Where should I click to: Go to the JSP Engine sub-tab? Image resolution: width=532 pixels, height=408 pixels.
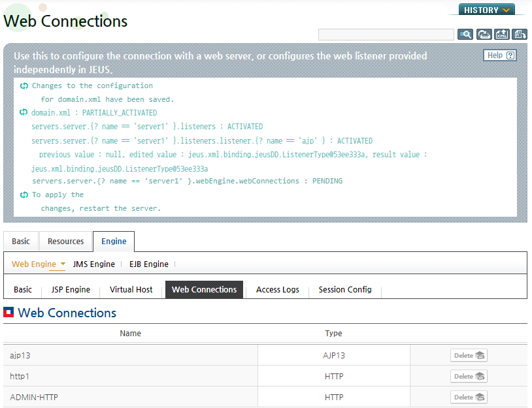click(x=71, y=289)
